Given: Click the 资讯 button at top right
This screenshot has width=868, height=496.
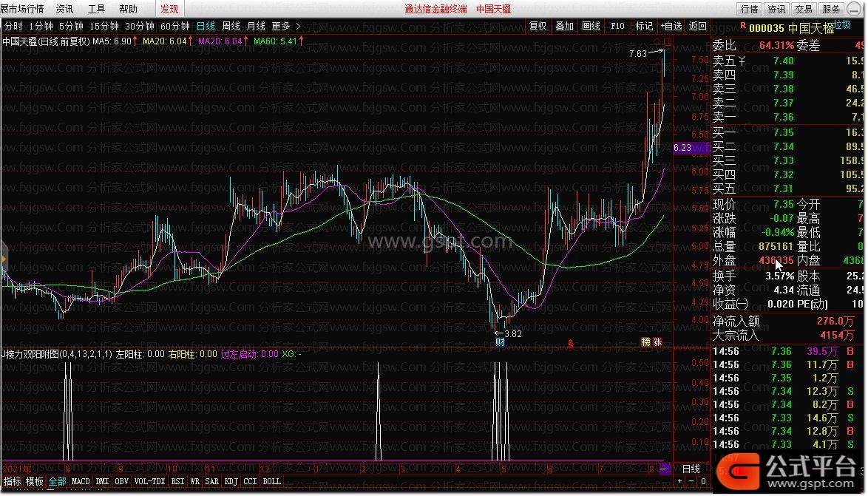Looking at the screenshot, I should [776, 9].
